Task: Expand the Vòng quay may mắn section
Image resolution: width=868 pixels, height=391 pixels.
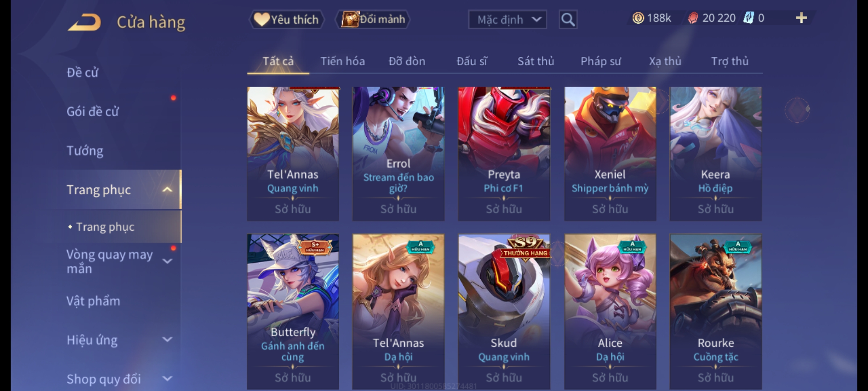Action: pyautogui.click(x=167, y=261)
